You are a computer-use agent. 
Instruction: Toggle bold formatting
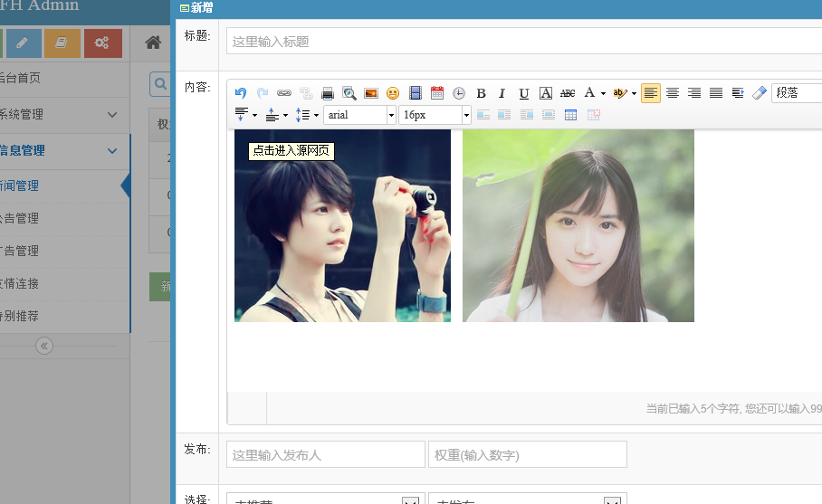(x=481, y=93)
